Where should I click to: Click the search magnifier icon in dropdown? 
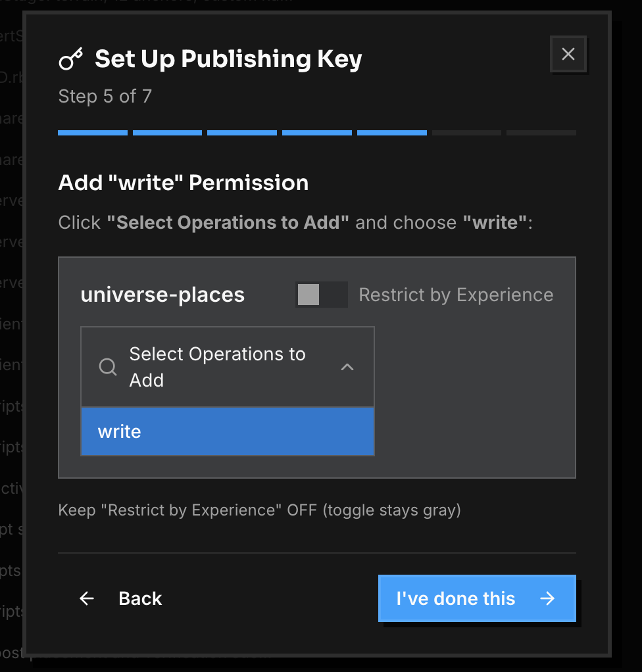click(x=108, y=367)
